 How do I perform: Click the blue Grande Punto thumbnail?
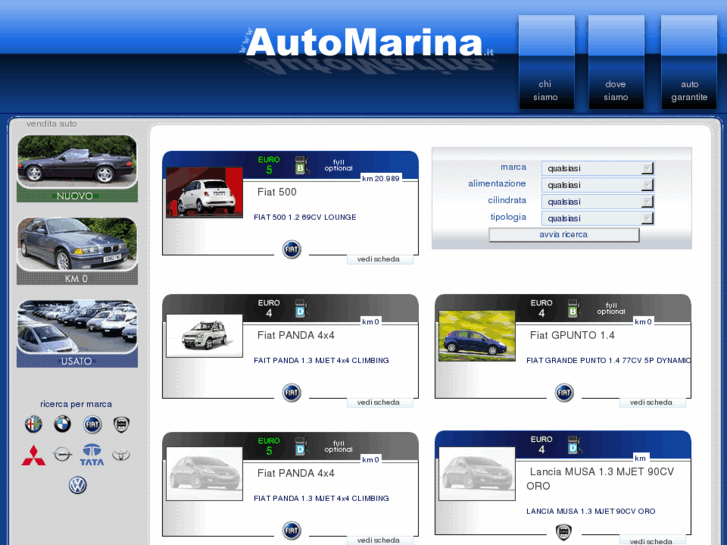tap(477, 336)
